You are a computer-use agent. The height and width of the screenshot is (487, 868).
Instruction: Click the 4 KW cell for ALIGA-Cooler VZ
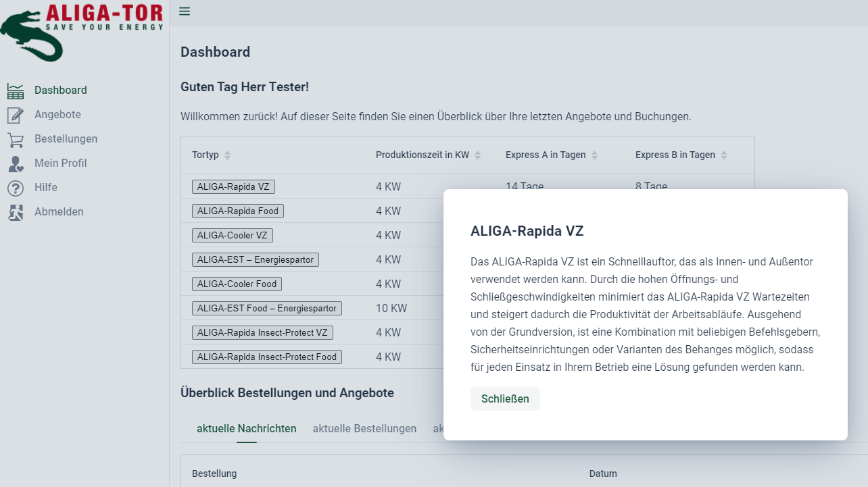[389, 236]
